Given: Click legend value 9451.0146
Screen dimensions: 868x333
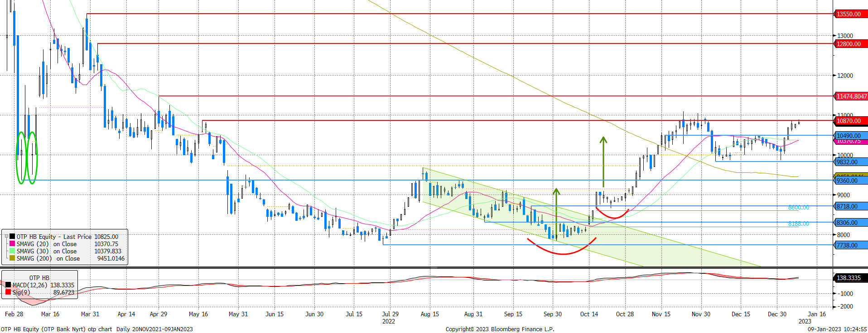Looking at the screenshot, I should (111, 258).
